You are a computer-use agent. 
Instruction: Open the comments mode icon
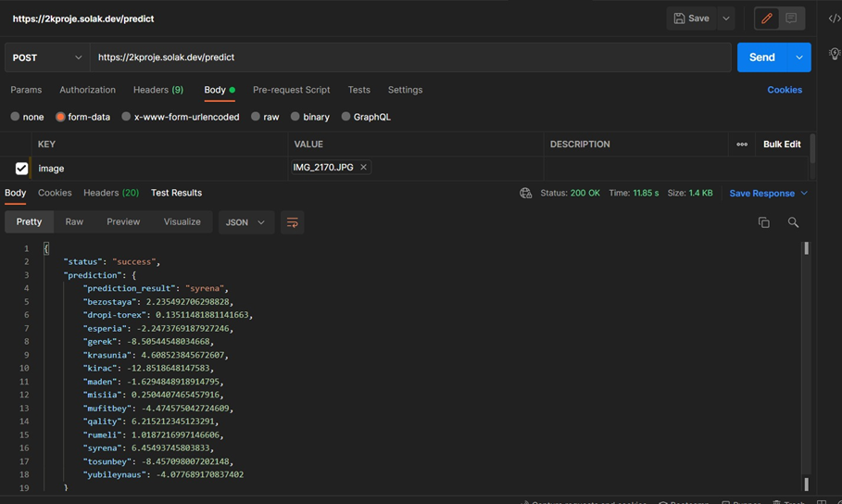click(x=791, y=19)
